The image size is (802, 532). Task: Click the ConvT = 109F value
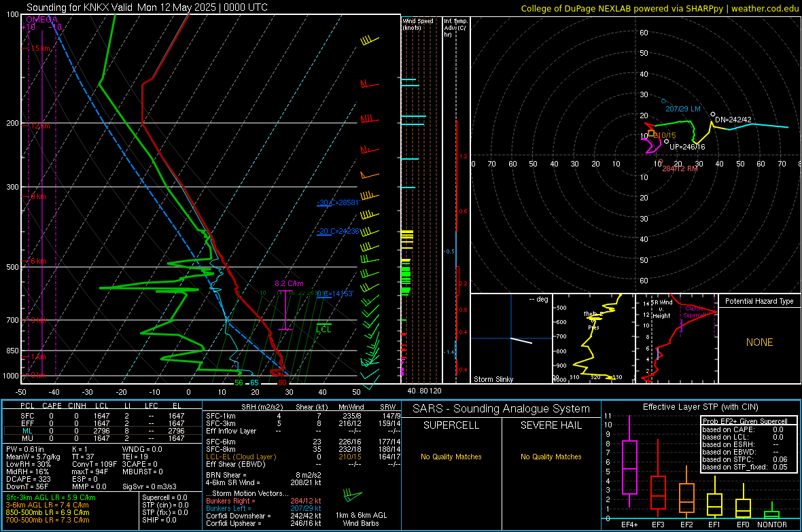(x=94, y=464)
